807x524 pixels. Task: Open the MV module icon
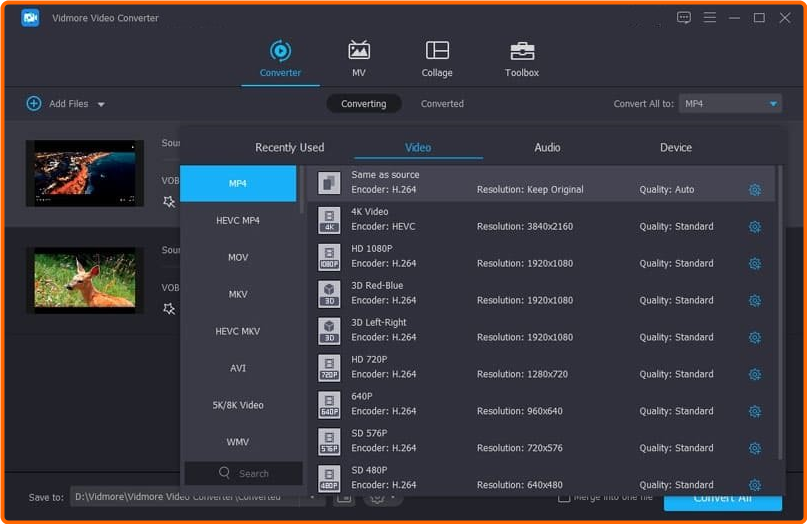click(359, 50)
